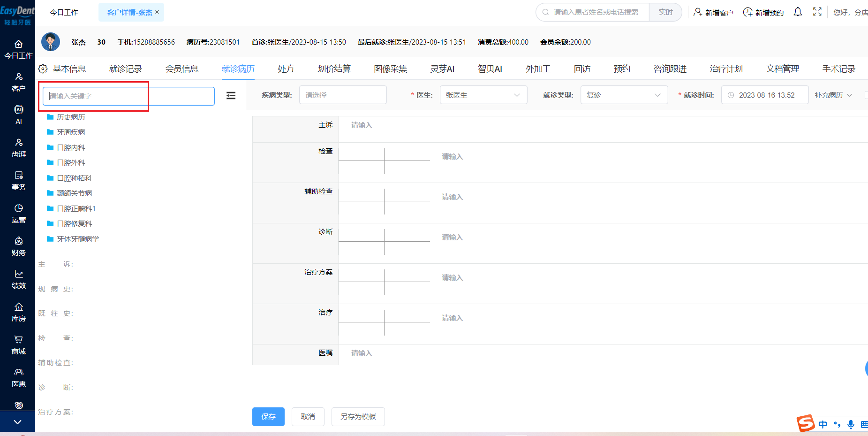Open the 运营 sidebar module
Screen dimensions: 868x436
pos(18,214)
